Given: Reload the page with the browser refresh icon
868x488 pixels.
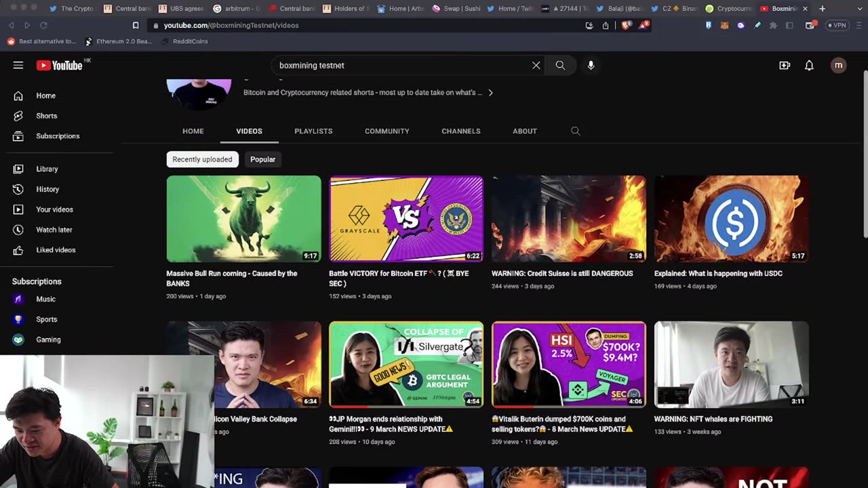Looking at the screenshot, I should 43,25.
